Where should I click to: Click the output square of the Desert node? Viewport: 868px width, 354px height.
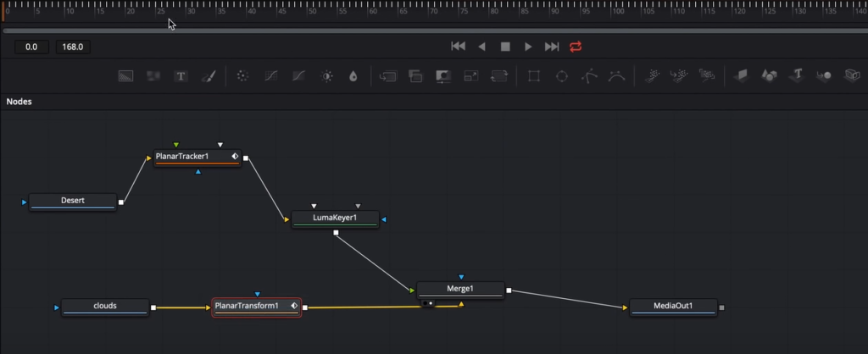121,202
